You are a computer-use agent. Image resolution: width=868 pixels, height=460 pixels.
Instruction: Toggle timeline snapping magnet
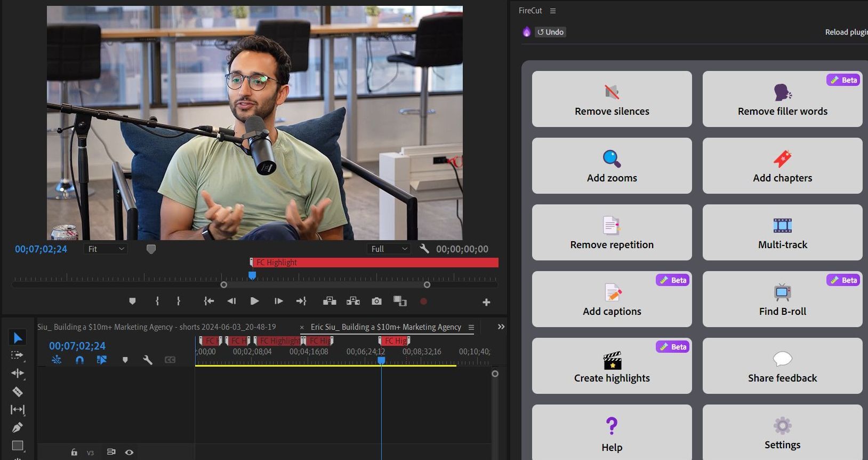coord(79,360)
